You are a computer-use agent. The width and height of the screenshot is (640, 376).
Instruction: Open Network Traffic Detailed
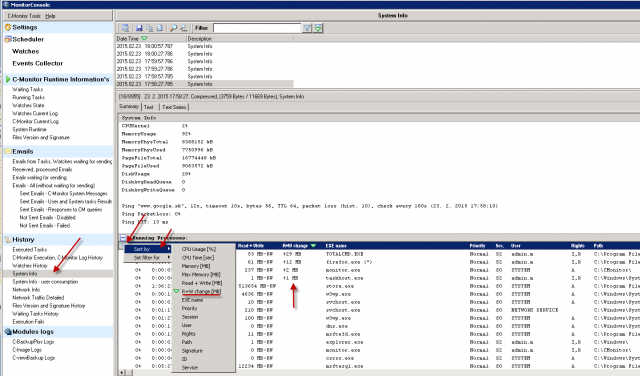38,298
